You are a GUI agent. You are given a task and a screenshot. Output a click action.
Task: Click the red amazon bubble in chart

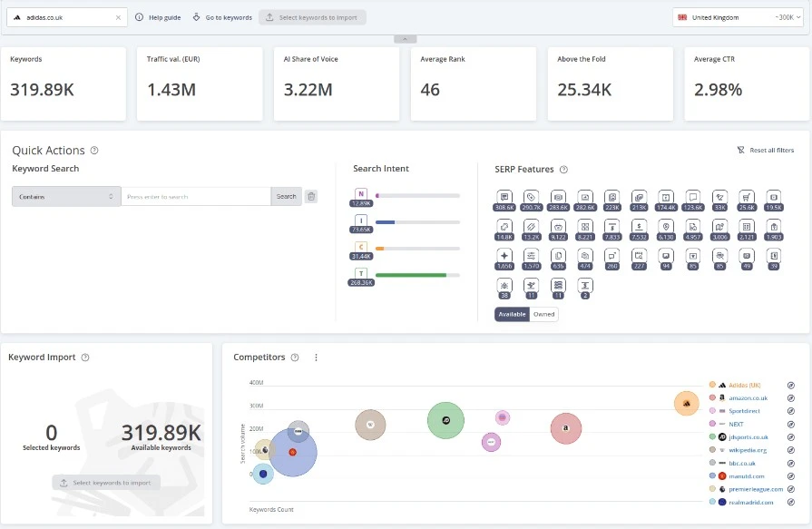point(566,428)
